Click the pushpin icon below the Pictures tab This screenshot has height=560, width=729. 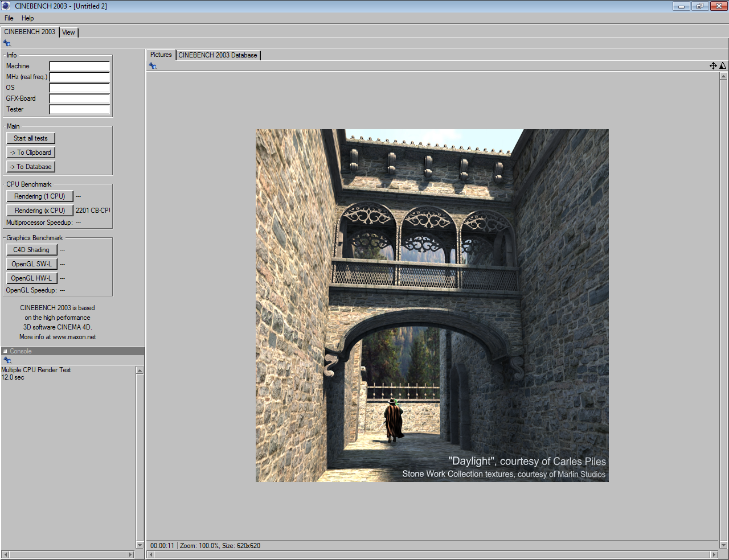[x=153, y=66]
